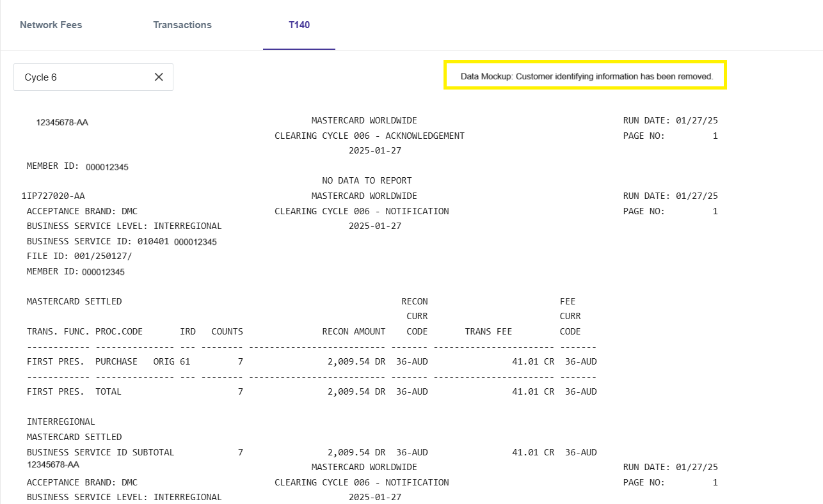The width and height of the screenshot is (823, 504).
Task: Clear the Cycle 6 selection with X
Action: 159,77
